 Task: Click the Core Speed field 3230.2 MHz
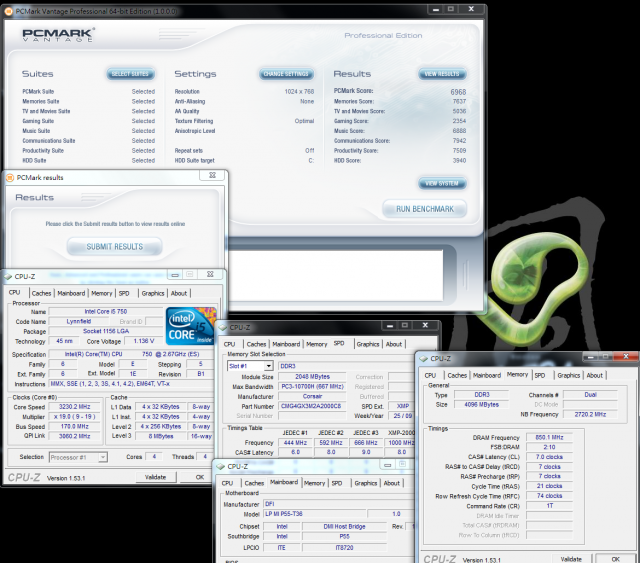point(74,407)
